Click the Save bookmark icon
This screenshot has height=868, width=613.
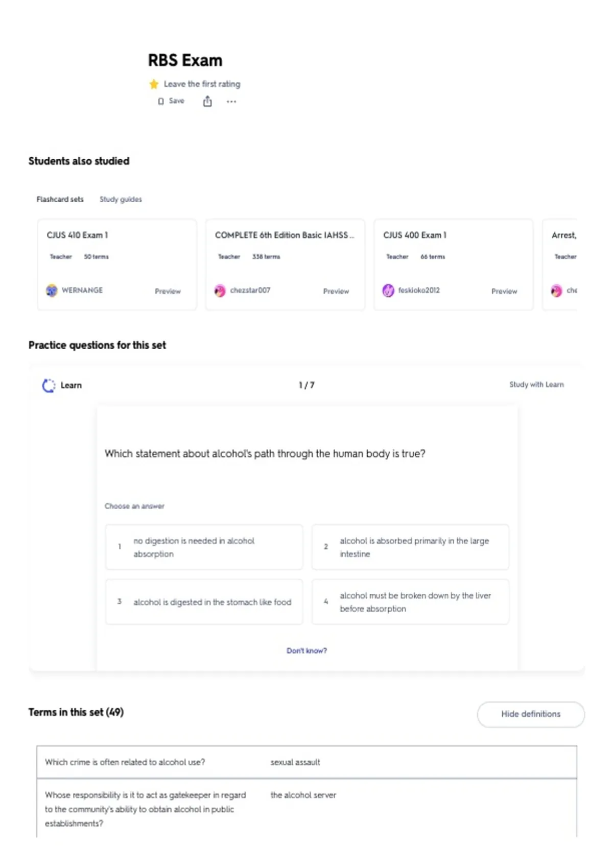click(161, 101)
